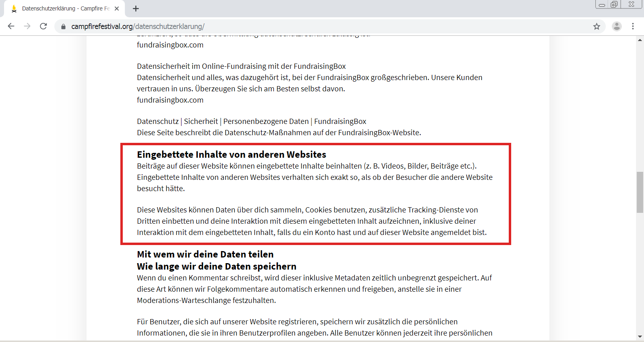Click paragraph starting 'Wenn du einen Kommentar schreibst'
The width and height of the screenshot is (644, 342).
coord(314,289)
